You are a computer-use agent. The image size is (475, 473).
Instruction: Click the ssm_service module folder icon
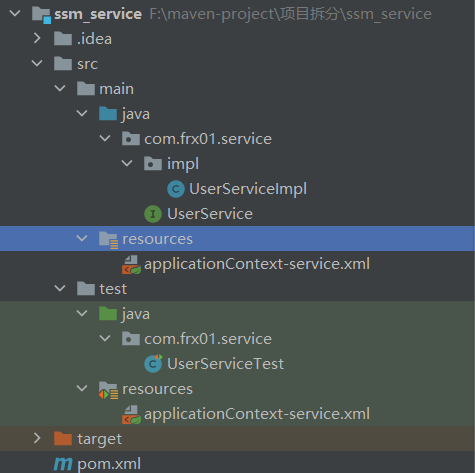coord(42,15)
